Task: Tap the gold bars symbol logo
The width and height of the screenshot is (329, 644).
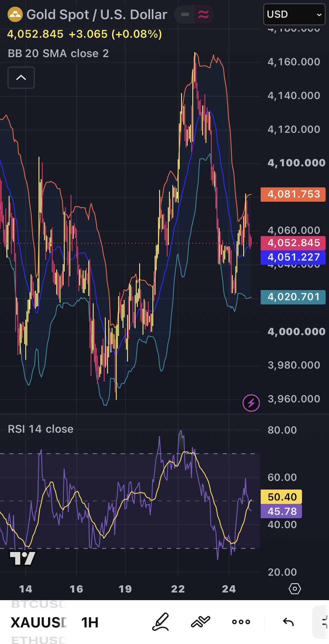Action: click(x=15, y=14)
